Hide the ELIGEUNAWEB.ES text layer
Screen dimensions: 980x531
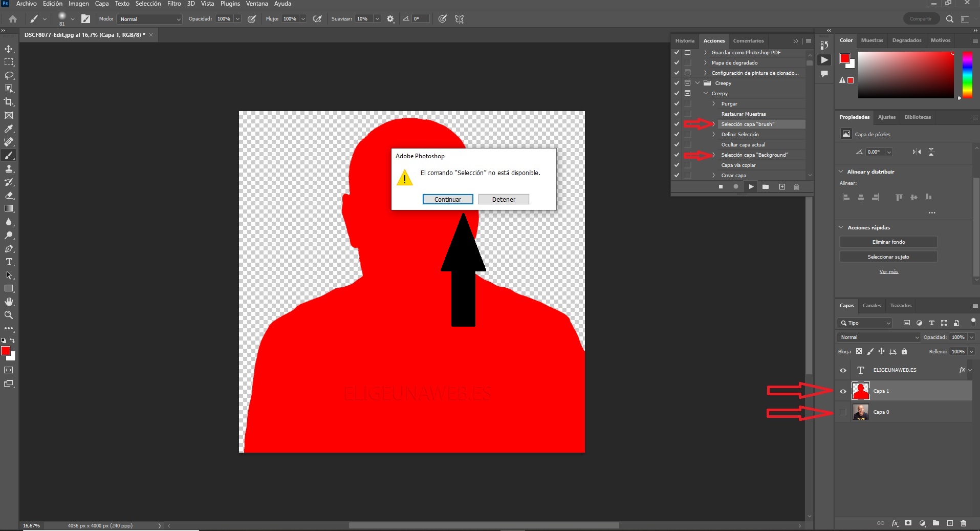[843, 370]
